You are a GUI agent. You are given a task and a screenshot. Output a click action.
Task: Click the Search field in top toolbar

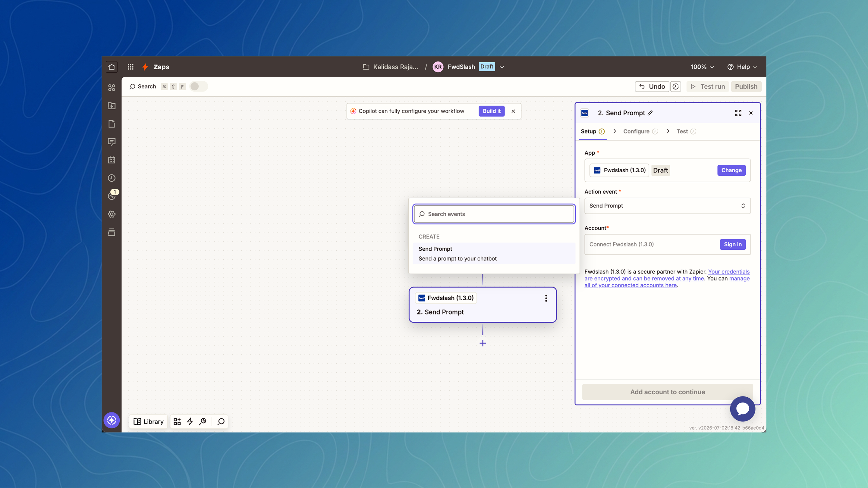[x=143, y=86]
